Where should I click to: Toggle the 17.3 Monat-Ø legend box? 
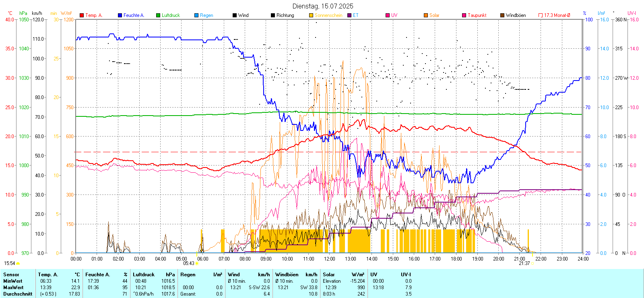point(541,15)
